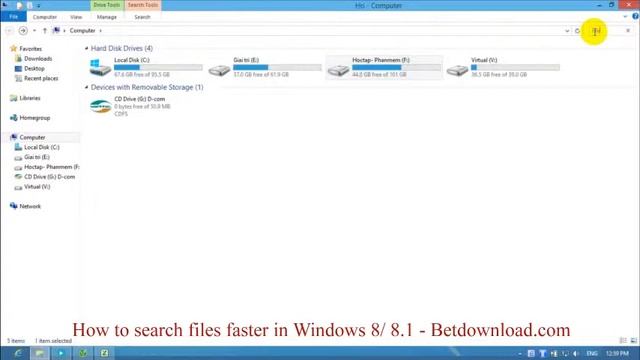Viewport: 640px width, 360px height.
Task: Click the volume speaker tray icon
Action: 576,353
